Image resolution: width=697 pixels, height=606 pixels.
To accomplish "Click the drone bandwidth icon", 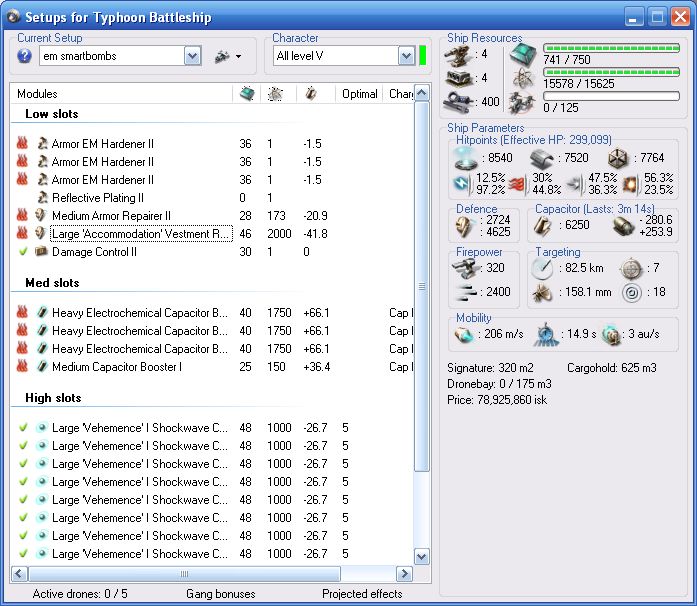I will click(521, 103).
